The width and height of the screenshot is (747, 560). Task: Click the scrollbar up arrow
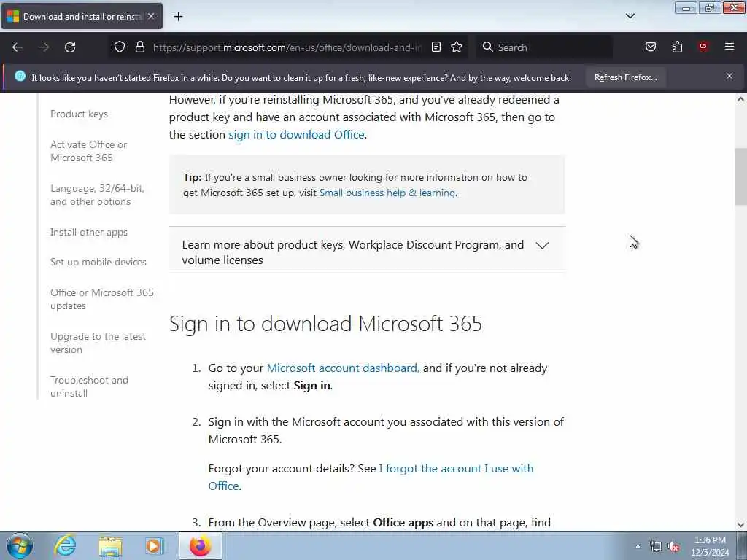(x=740, y=99)
